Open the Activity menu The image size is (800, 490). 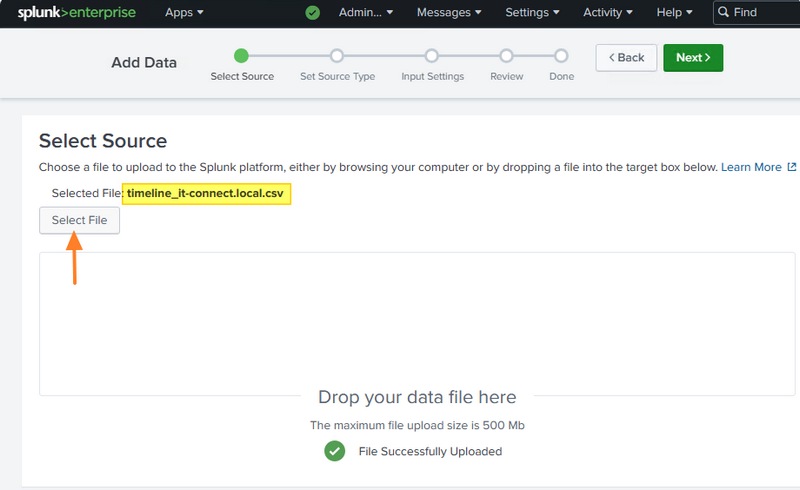coord(608,13)
